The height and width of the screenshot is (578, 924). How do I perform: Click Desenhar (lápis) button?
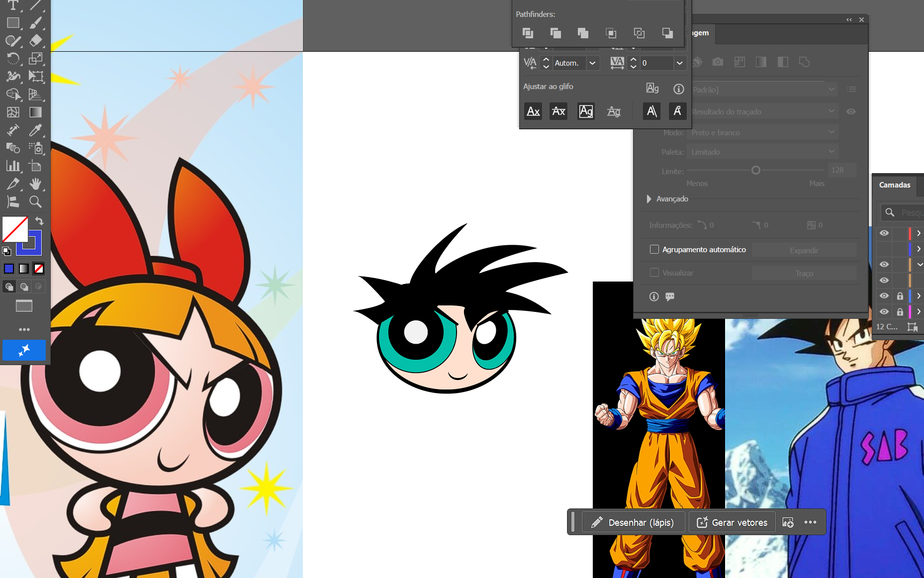[x=633, y=522]
